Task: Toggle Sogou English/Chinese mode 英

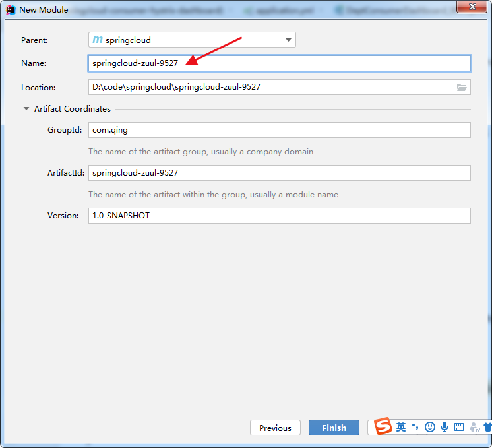Action: (x=401, y=427)
